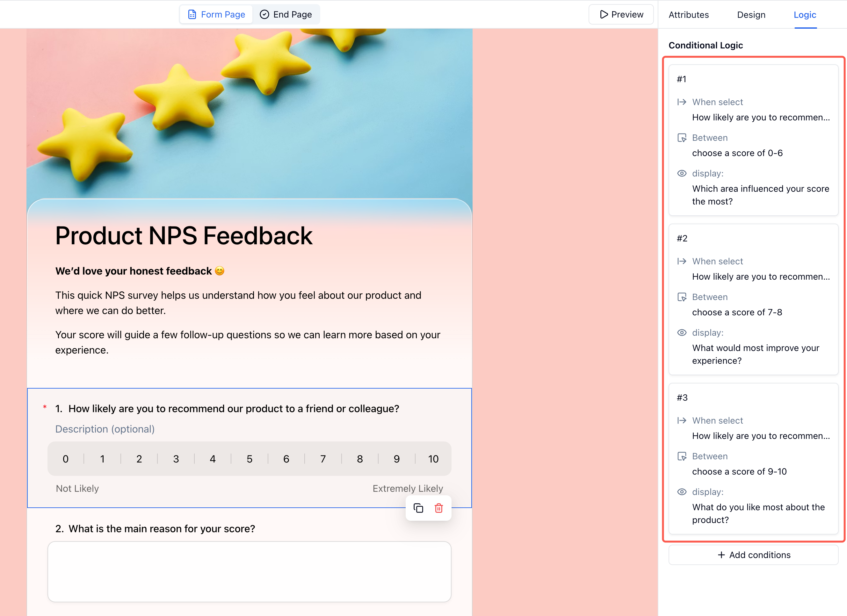Toggle display visibility for condition #2
Viewport: 847px width, 616px height.
pos(682,333)
